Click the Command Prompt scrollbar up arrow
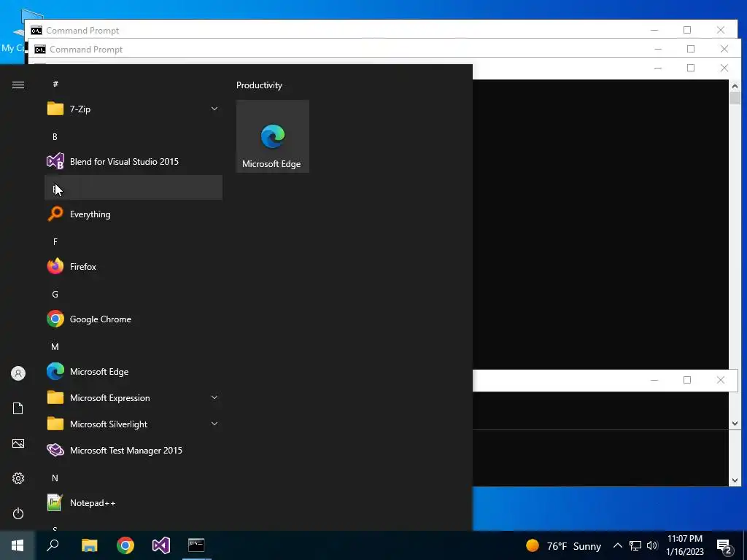 pos(735,86)
